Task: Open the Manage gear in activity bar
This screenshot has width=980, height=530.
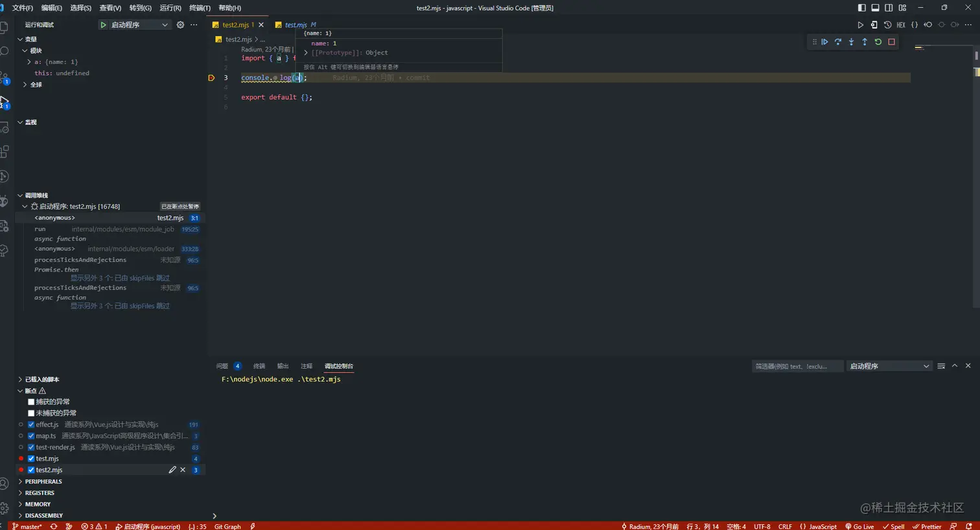Action: pos(5,508)
